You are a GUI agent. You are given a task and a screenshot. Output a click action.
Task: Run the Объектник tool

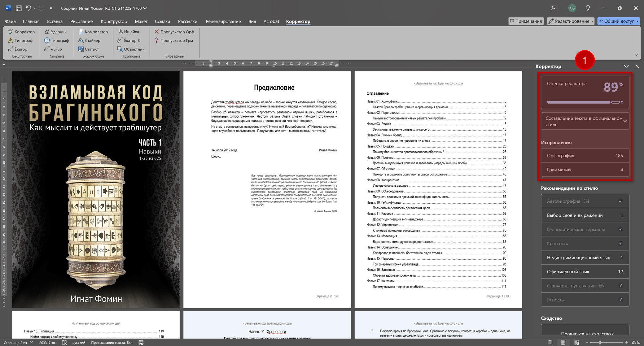click(131, 49)
